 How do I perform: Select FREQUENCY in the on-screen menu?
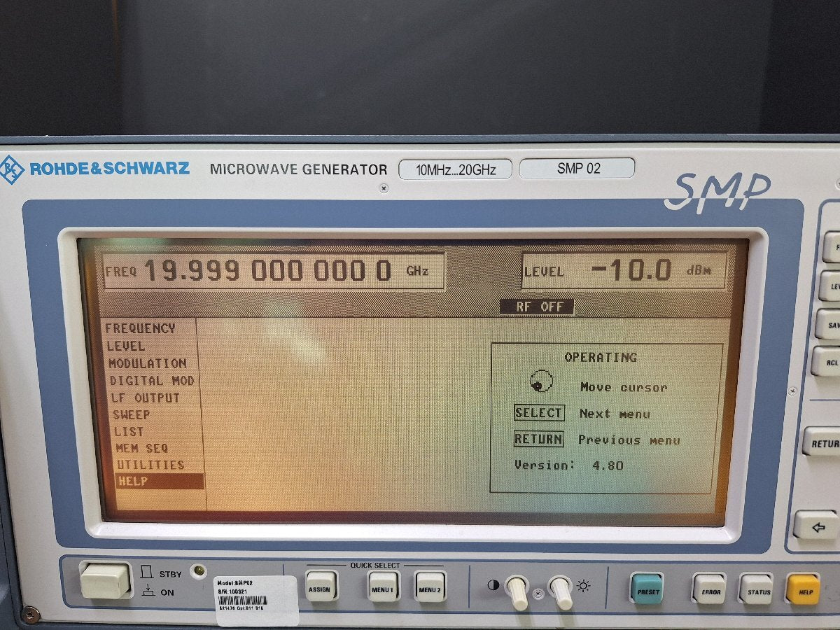140,328
